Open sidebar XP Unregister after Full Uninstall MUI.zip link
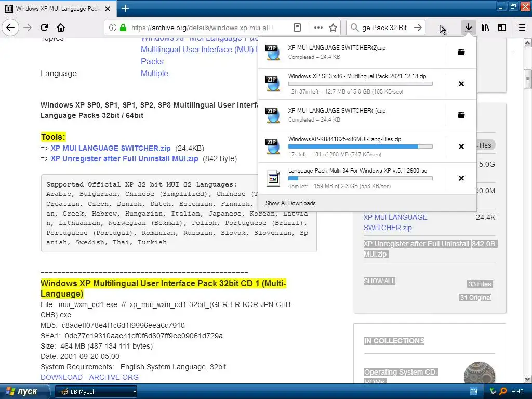The width and height of the screenshot is (532, 399). (417, 249)
